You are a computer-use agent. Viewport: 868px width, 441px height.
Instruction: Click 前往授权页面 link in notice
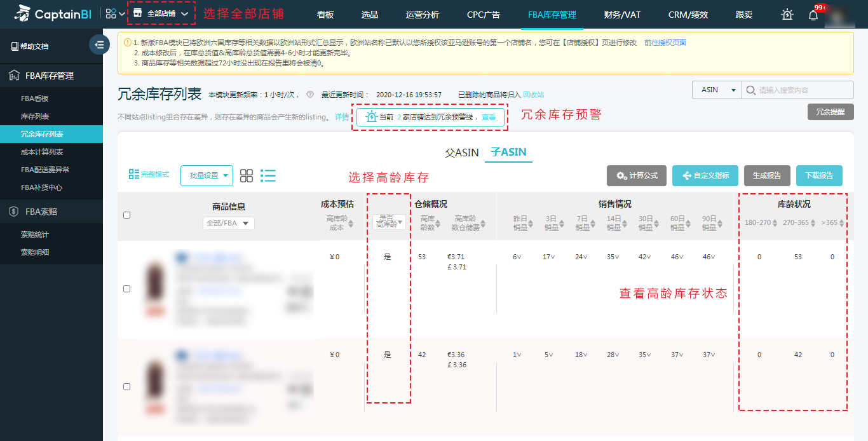click(665, 43)
